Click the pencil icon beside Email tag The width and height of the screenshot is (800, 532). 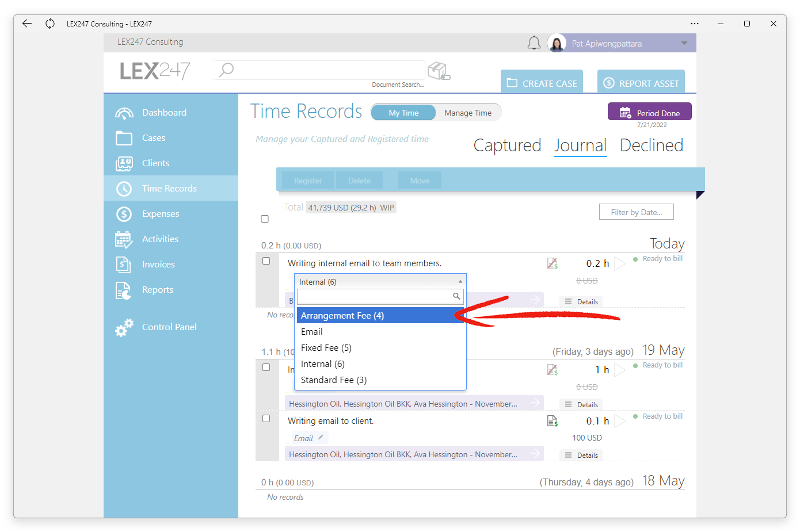pos(321,438)
